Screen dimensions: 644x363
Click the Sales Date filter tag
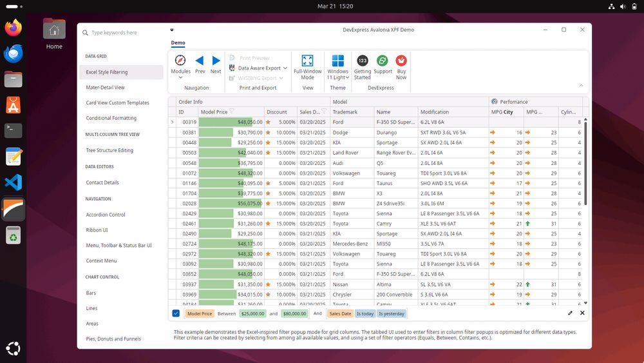point(340,313)
